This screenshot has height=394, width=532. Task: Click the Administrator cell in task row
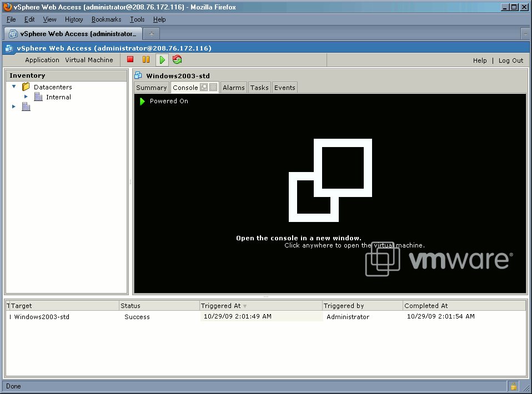coord(348,317)
